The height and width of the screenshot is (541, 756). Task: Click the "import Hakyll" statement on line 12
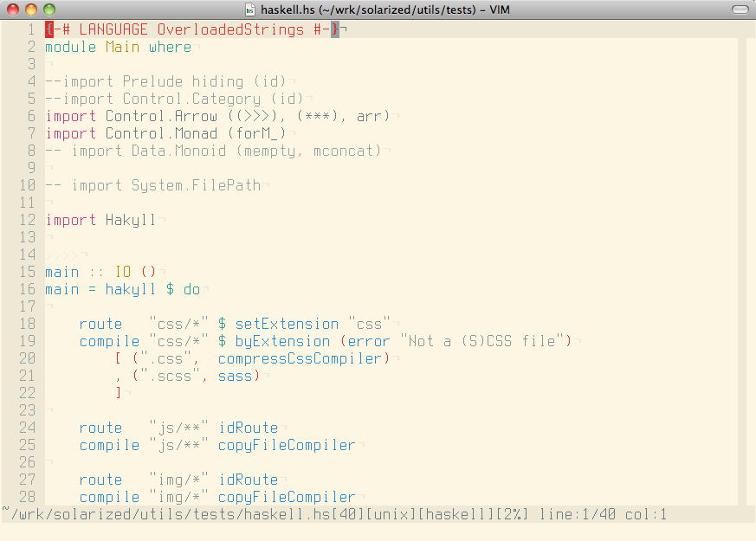tap(100, 220)
